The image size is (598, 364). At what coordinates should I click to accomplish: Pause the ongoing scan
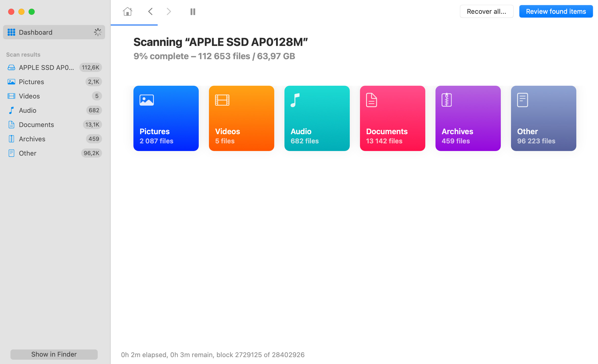click(x=193, y=11)
